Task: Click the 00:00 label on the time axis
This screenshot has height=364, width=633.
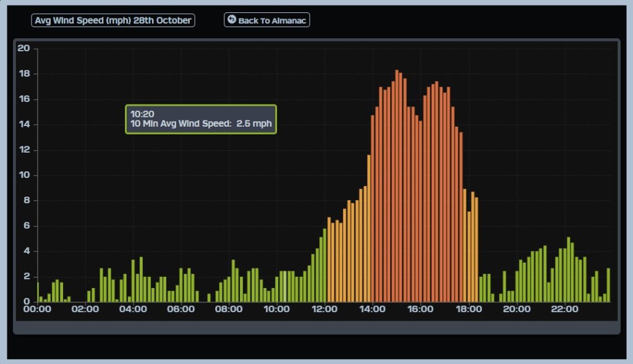Action: 37,309
